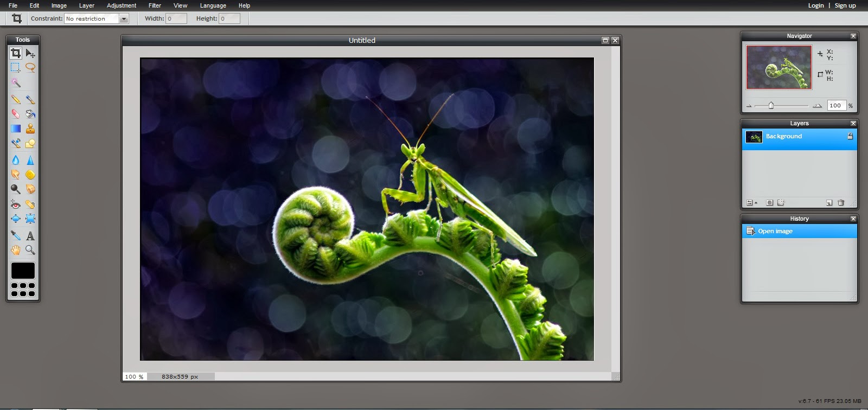
Task: Click the Navigator zoom out icon
Action: (x=749, y=106)
